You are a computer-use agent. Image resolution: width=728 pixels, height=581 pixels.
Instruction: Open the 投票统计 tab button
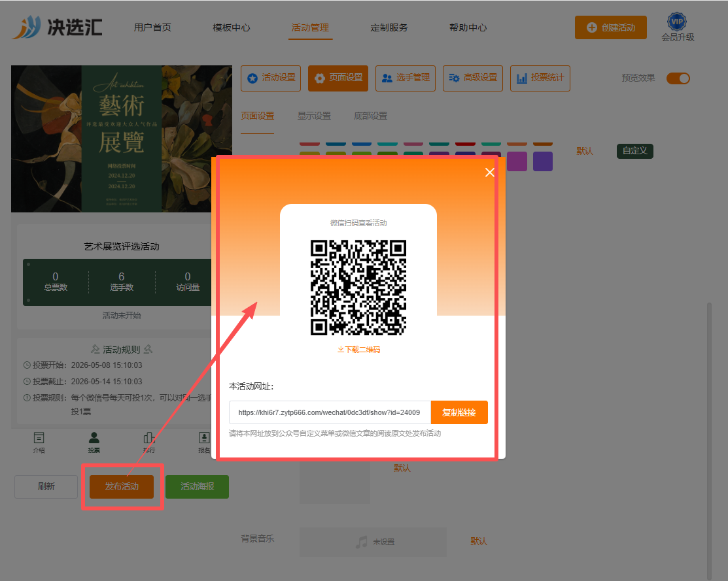point(540,78)
